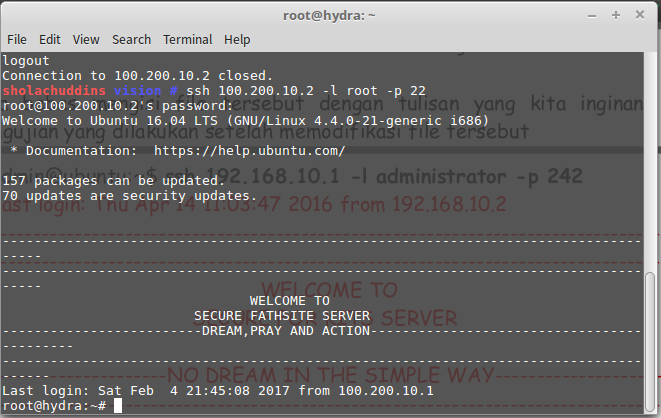Click the https://help.ubuntu.com/ documentation URL

pos(250,151)
